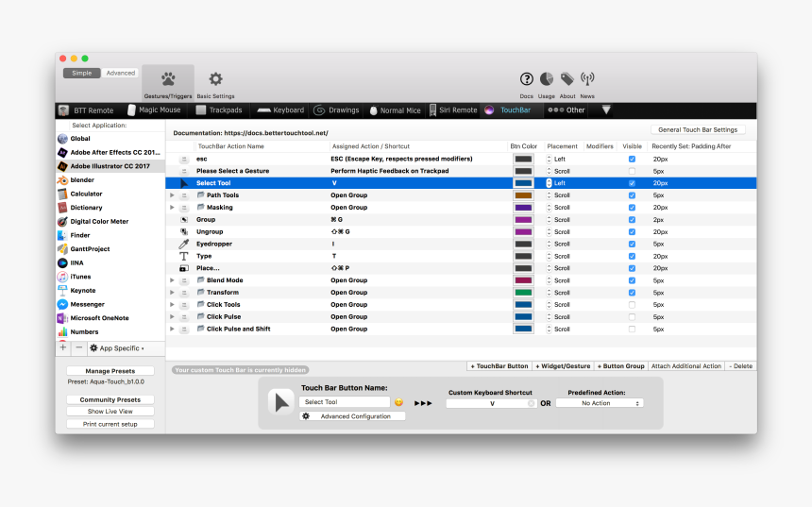Open the Docs help icon

pos(526,79)
